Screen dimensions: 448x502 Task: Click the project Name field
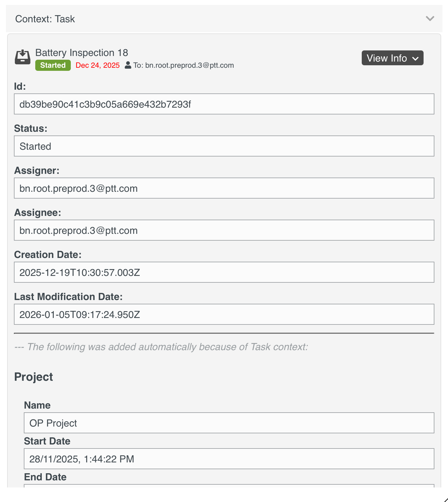229,423
